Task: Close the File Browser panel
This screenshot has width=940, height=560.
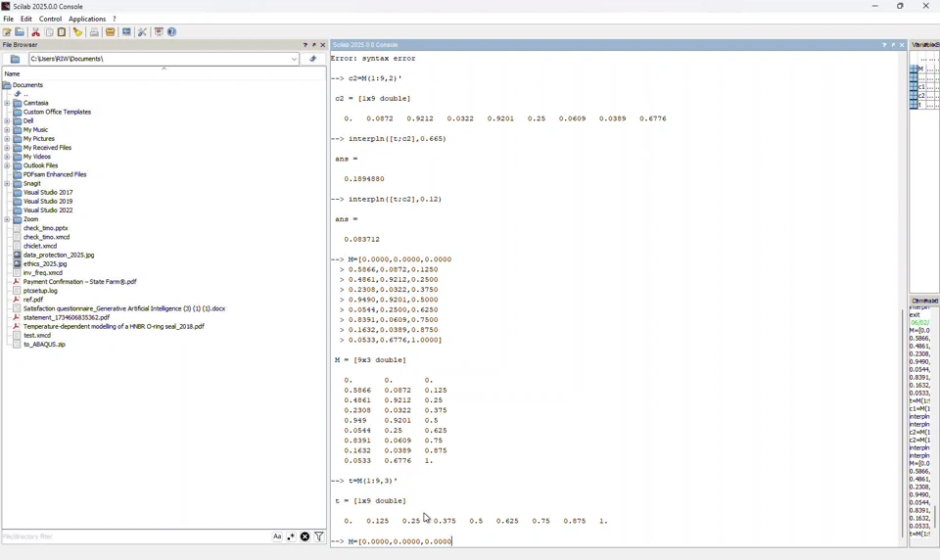Action: [x=322, y=45]
